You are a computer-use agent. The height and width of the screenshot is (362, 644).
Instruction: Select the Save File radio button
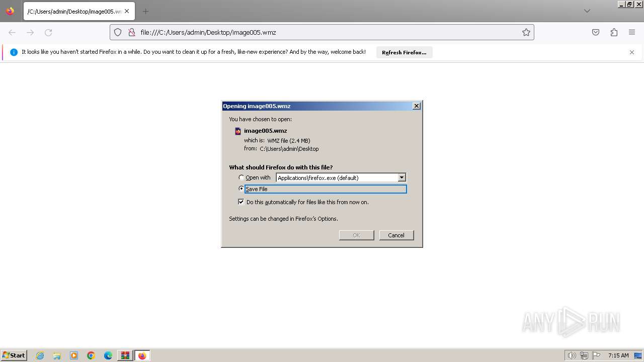tap(241, 189)
